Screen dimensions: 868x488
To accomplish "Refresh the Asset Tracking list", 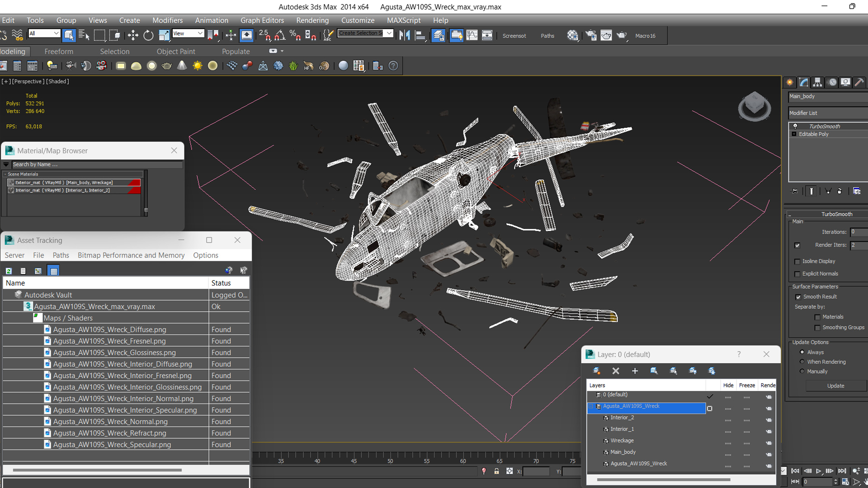I will pos(9,271).
